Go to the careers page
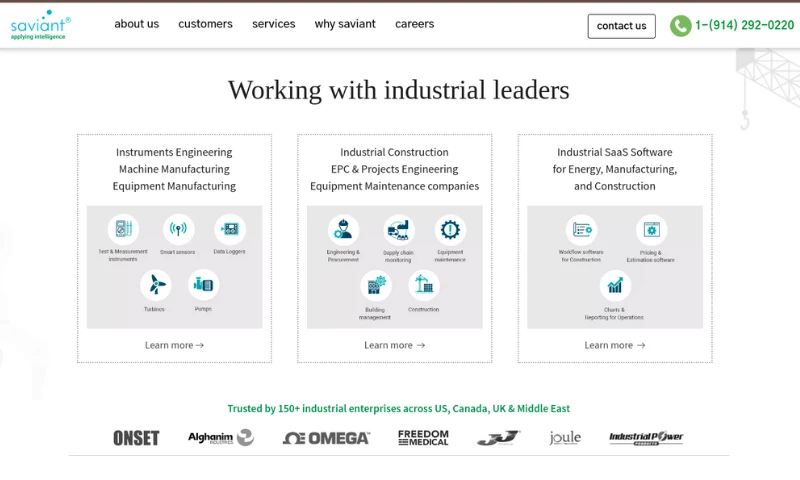 click(414, 24)
